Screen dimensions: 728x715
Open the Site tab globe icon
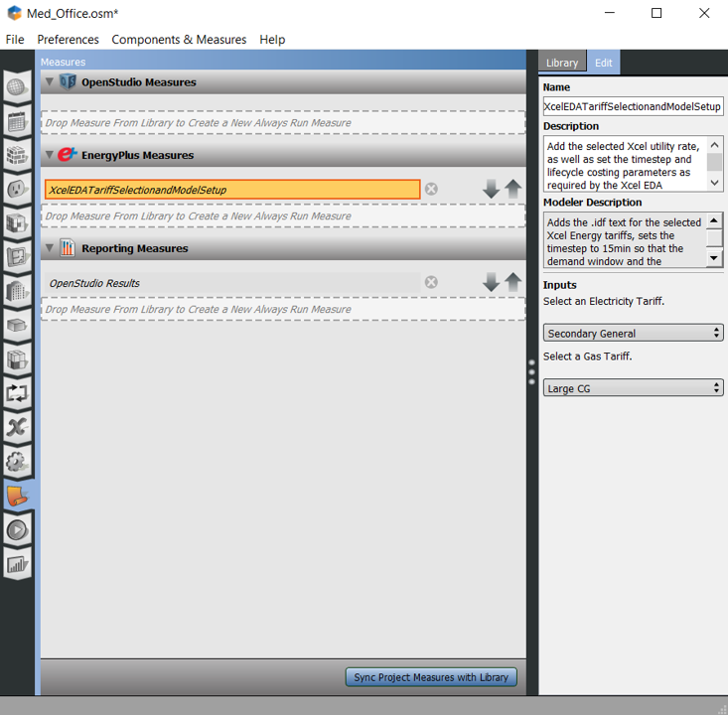(17, 87)
